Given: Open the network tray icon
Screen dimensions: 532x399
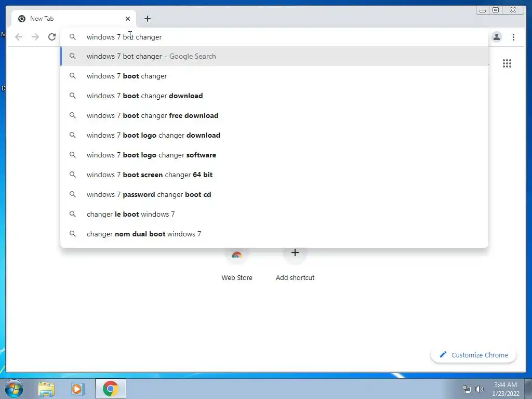Looking at the screenshot, I should [467, 389].
